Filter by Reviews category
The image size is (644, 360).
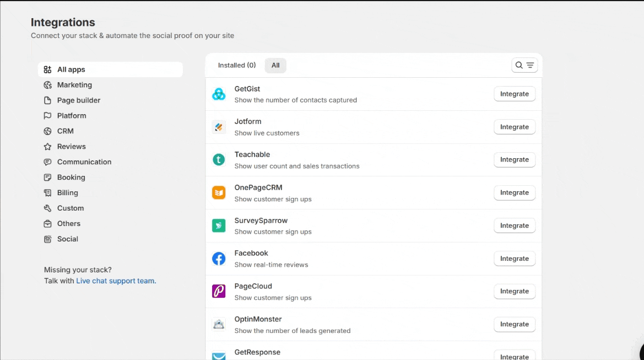(x=71, y=147)
